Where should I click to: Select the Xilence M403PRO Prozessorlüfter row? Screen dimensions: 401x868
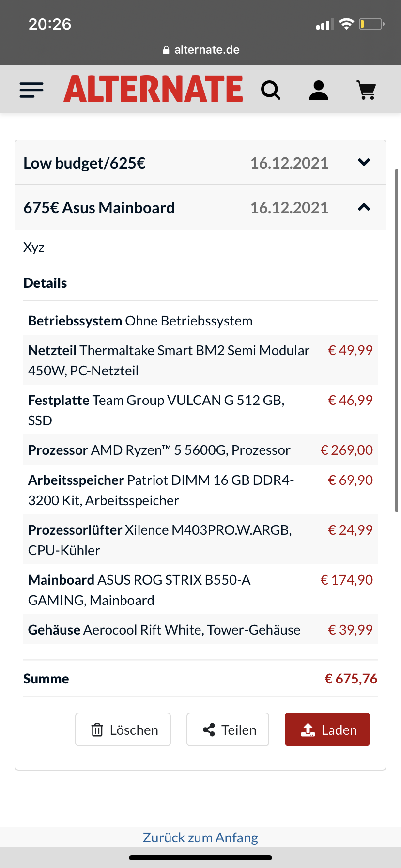click(200, 540)
